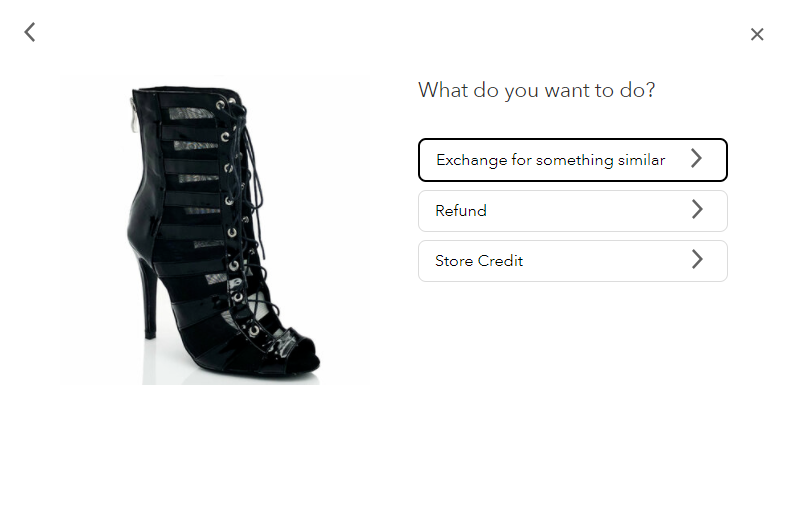Click the "Refund" text label

[461, 210]
